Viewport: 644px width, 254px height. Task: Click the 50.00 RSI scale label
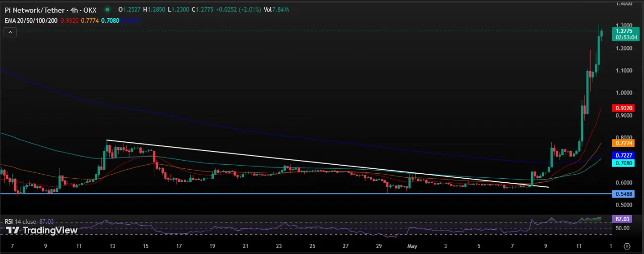(x=622, y=228)
